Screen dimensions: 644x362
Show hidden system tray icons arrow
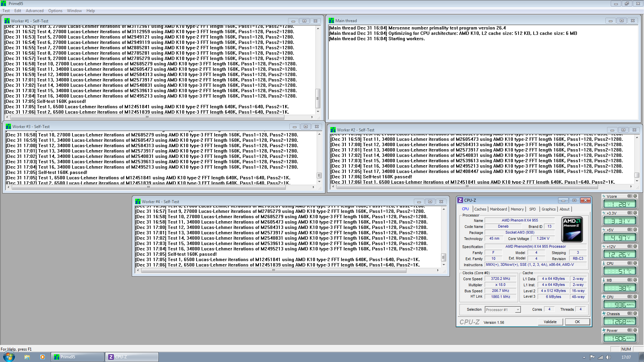click(584, 357)
